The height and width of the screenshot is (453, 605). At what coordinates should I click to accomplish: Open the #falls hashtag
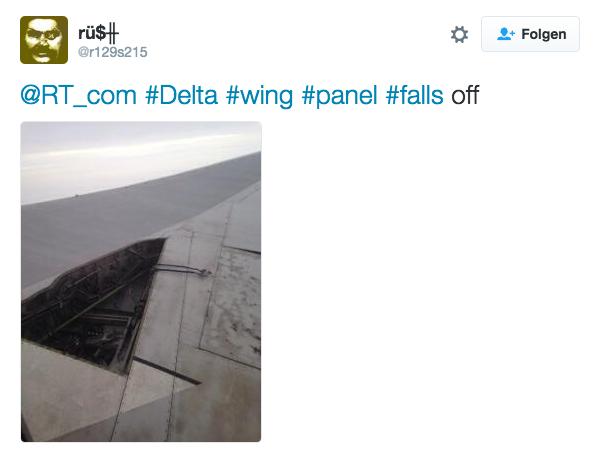click(x=414, y=95)
